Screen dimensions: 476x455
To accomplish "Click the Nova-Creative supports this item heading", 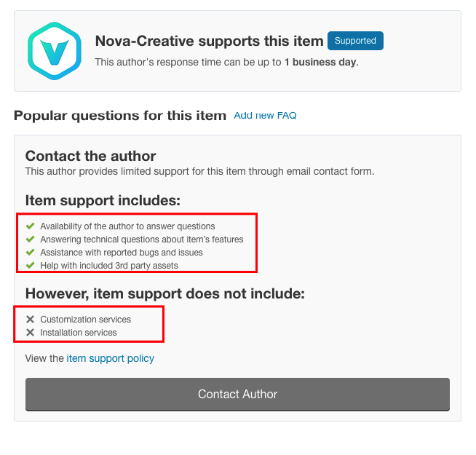I will click(x=209, y=41).
